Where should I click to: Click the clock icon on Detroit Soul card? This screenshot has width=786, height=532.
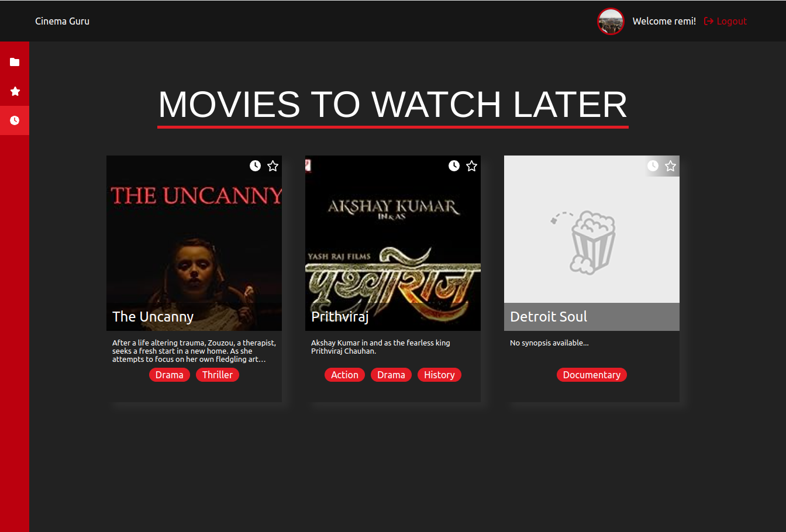coord(653,165)
